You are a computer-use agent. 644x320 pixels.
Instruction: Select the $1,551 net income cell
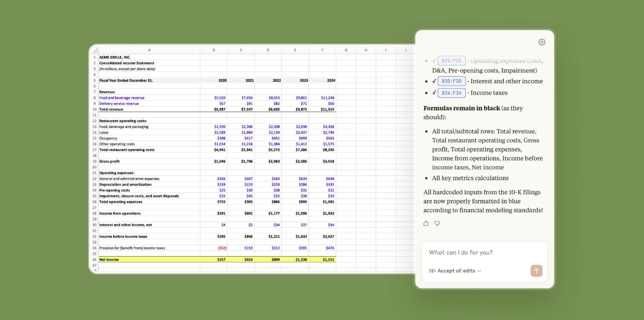(322, 260)
